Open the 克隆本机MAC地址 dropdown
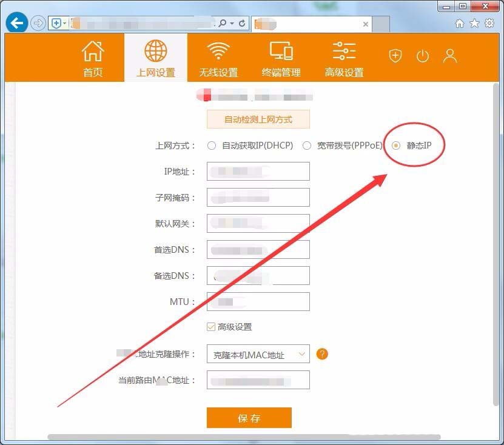Viewport: 504px width, 445px height. 258,353
